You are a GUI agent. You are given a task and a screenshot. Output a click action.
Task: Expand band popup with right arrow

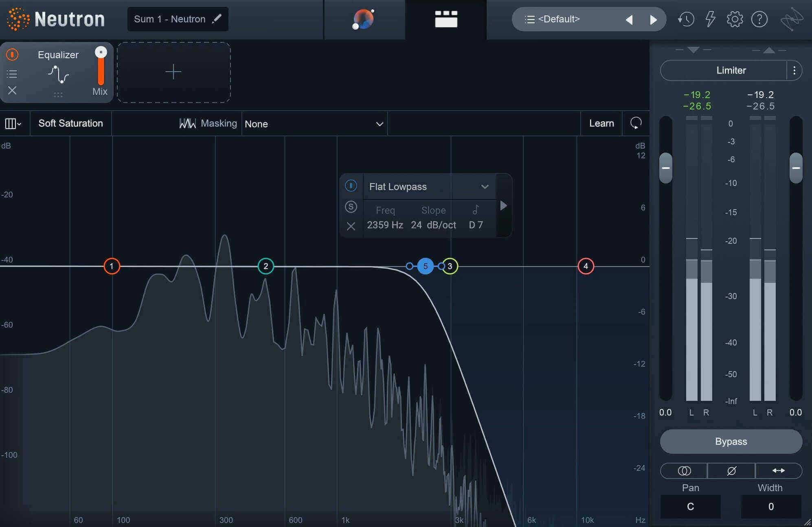pyautogui.click(x=504, y=206)
